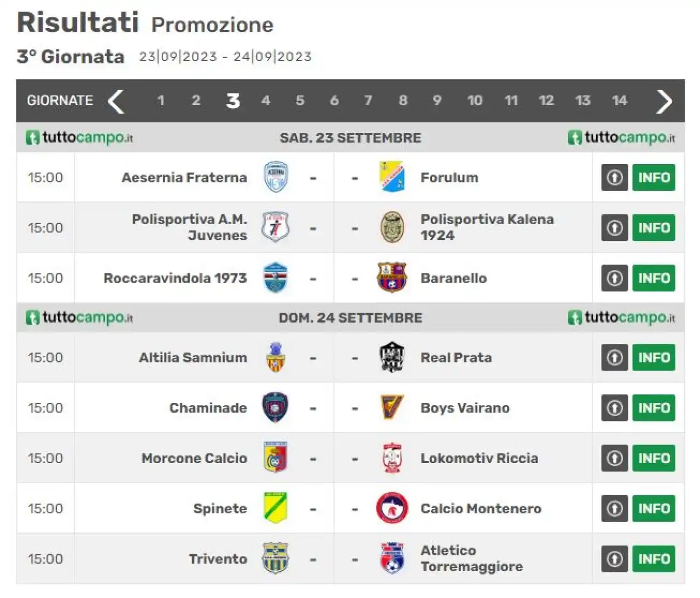700x598 pixels.
Task: Open the Polisportiva Kalena 1924 team link
Action: pyautogui.click(x=487, y=227)
